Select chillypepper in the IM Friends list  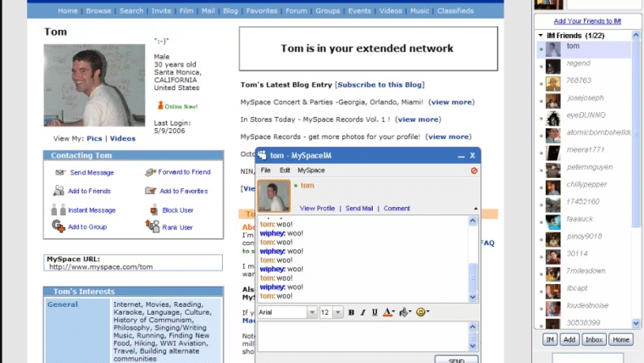pyautogui.click(x=584, y=187)
